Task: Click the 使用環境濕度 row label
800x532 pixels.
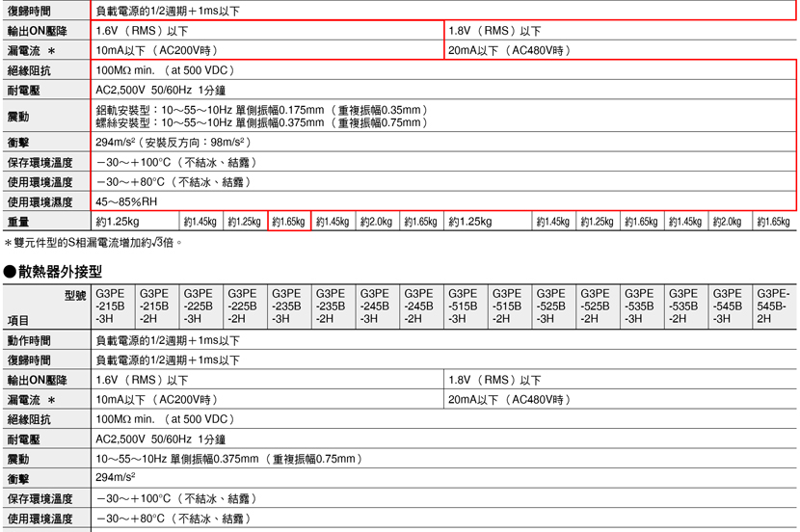Action: point(40,202)
